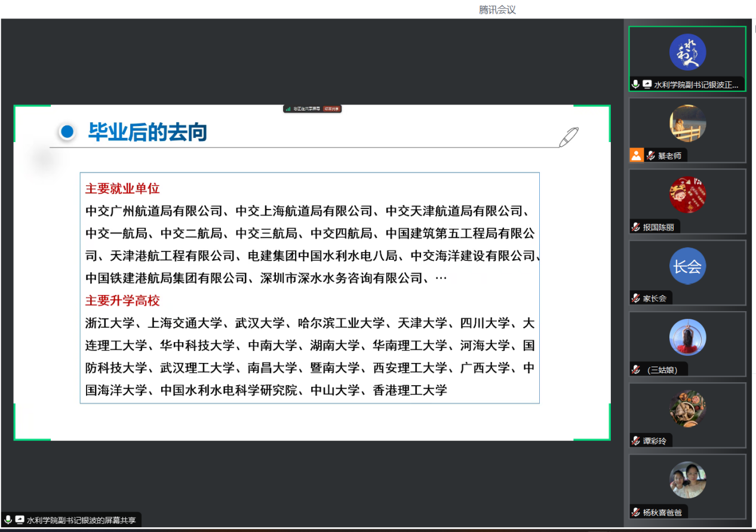Viewport: 756px width, 532px height.
Task: Click the muted mic icon beside (三姑娘)
Action: (636, 370)
